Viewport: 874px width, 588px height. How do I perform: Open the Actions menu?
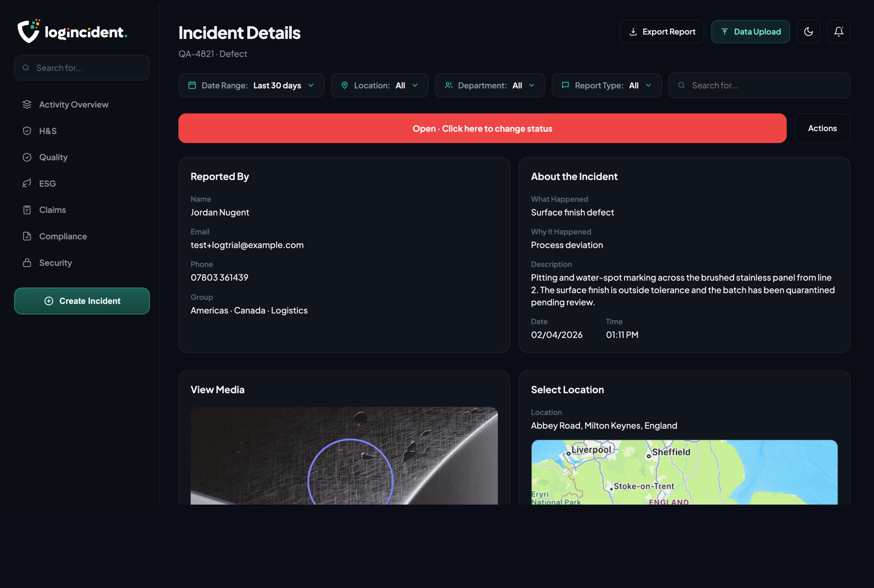[823, 128]
